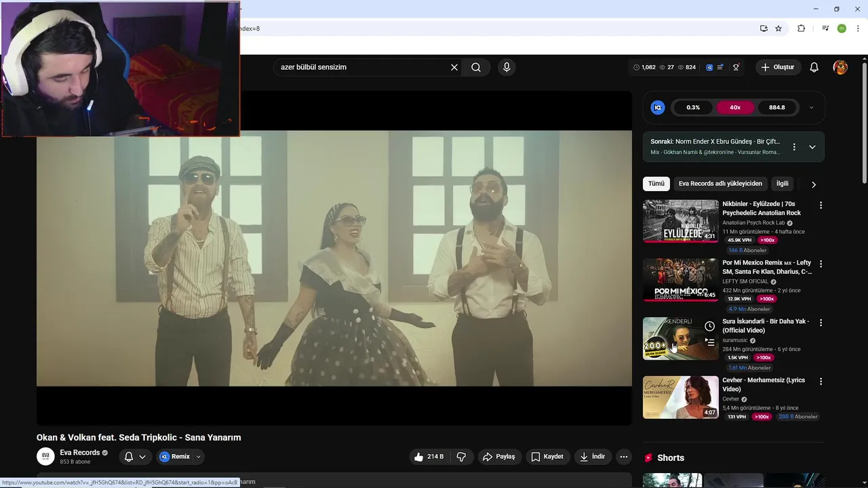868x488 pixels.
Task: Expand the Sonraki mix playlist chevron
Action: [x=812, y=147]
